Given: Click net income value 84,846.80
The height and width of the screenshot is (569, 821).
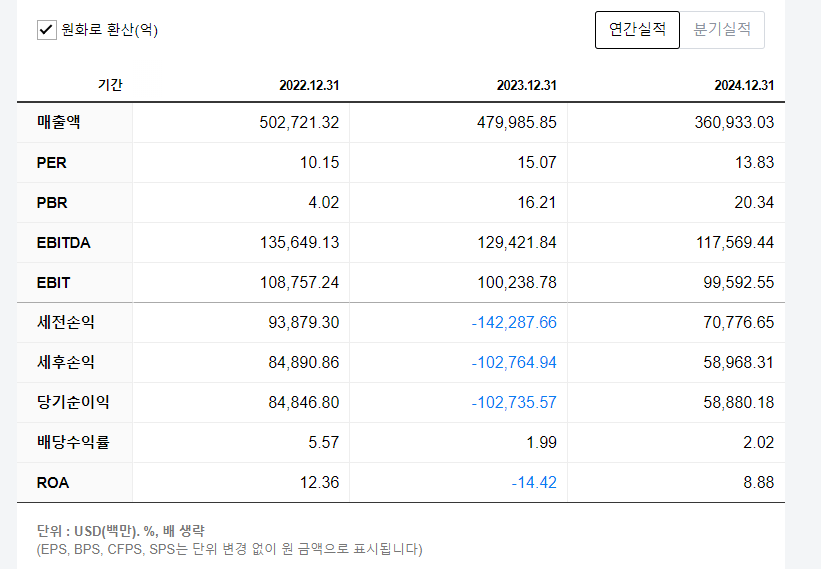Looking at the screenshot, I should click(x=304, y=403).
